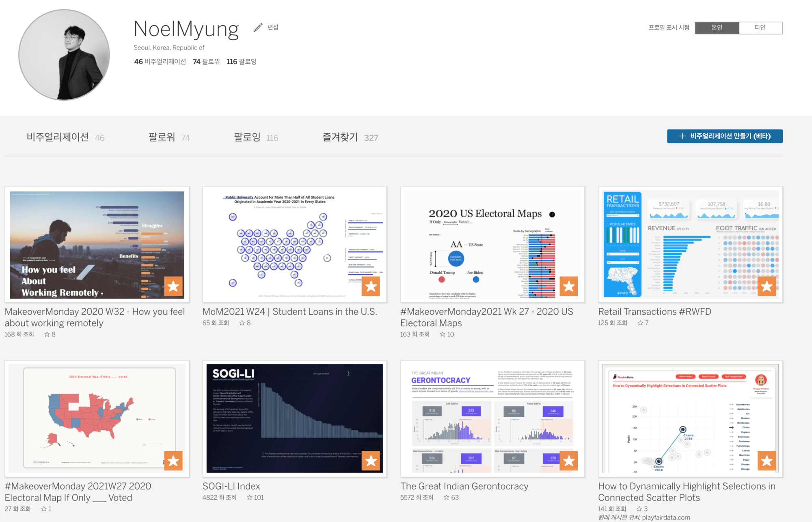Click star badge on SOGI-LI Index thumbnail

[371, 461]
